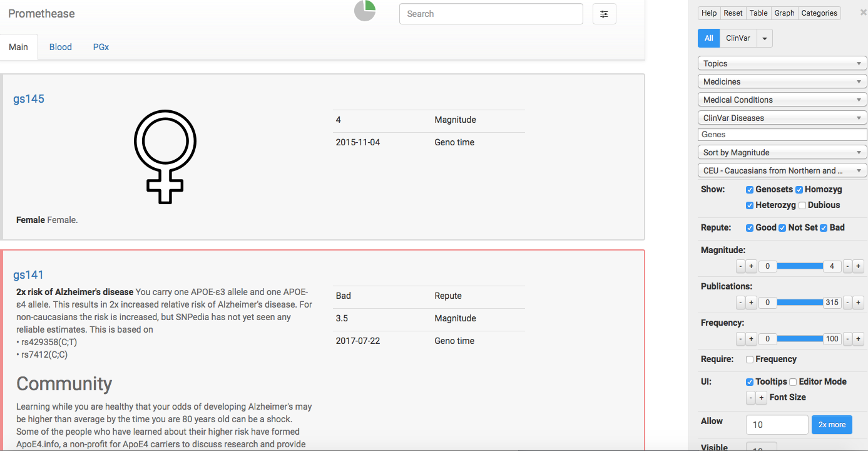Click the Frequency range slider
Viewport: 868px width, 451px height.
[x=800, y=339]
